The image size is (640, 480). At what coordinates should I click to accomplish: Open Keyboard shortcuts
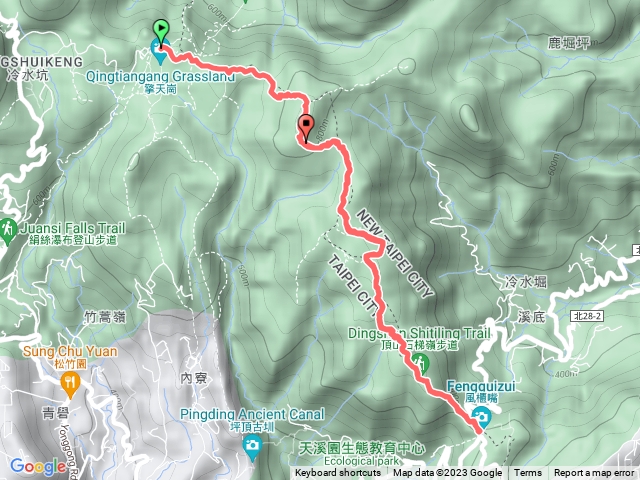[338, 473]
